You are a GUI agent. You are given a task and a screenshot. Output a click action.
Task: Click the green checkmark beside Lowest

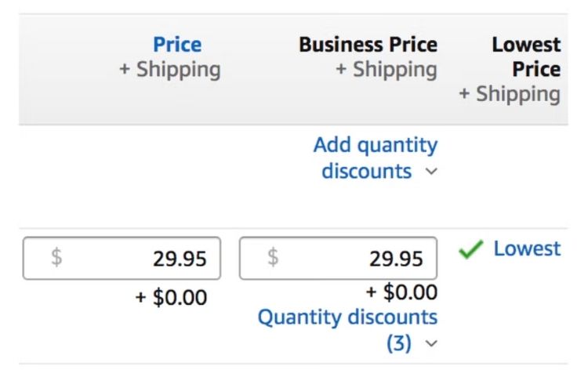pos(470,250)
